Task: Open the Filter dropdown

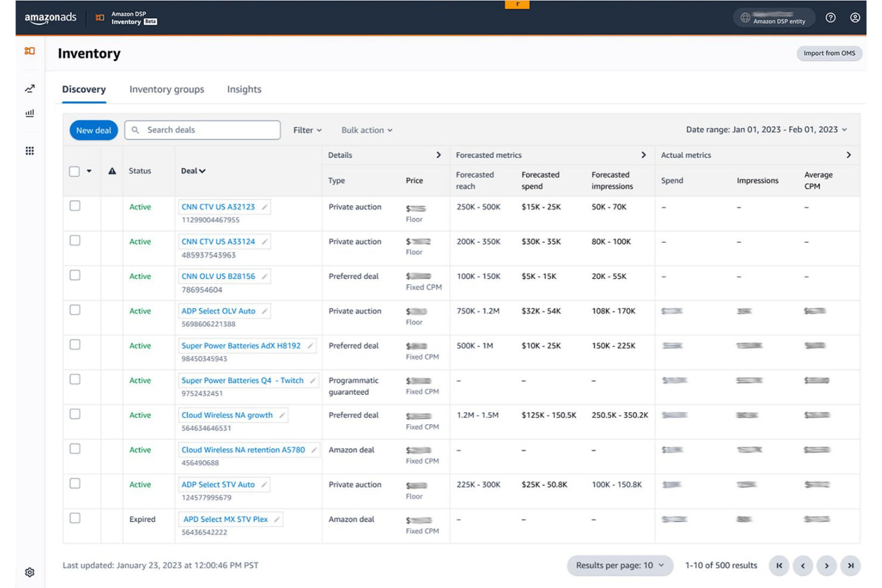Action: (x=308, y=130)
